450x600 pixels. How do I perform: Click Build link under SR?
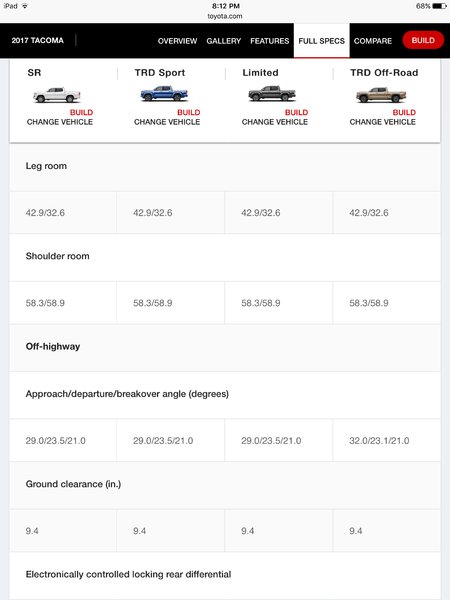tap(81, 112)
